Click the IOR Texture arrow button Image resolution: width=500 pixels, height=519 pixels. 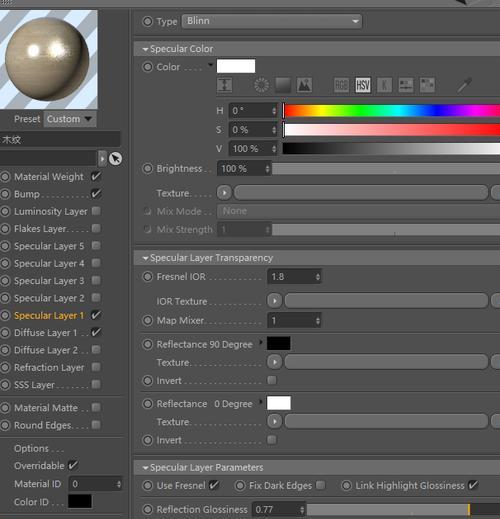click(x=275, y=301)
